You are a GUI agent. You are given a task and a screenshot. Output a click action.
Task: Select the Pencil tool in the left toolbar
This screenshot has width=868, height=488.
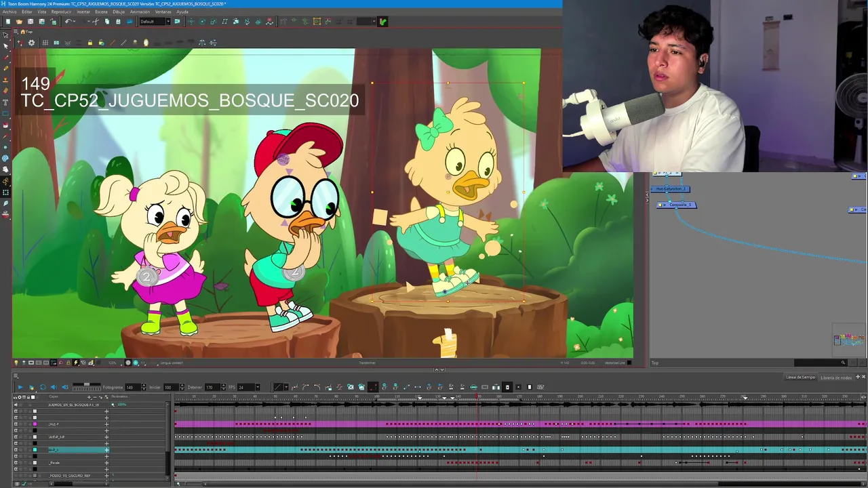coord(5,68)
